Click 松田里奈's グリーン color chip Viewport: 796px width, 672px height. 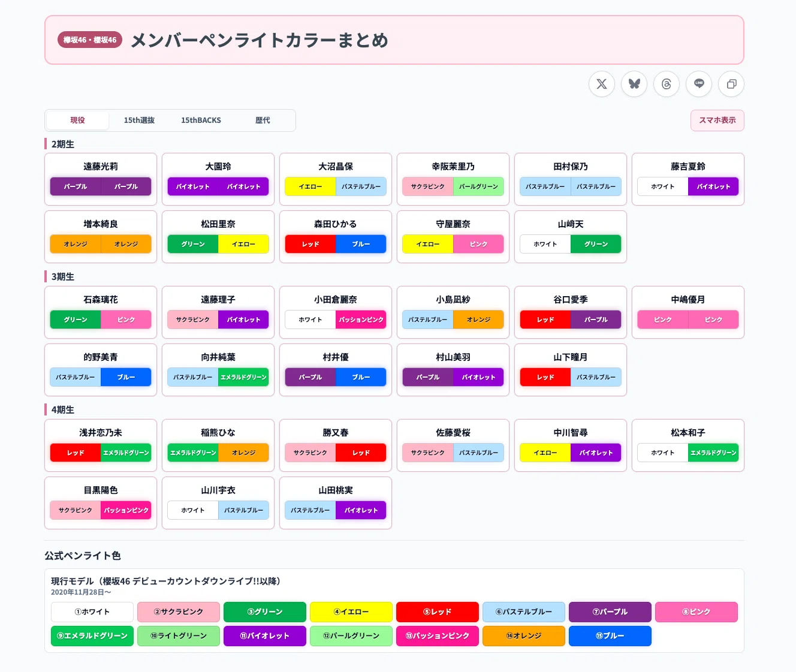(193, 244)
